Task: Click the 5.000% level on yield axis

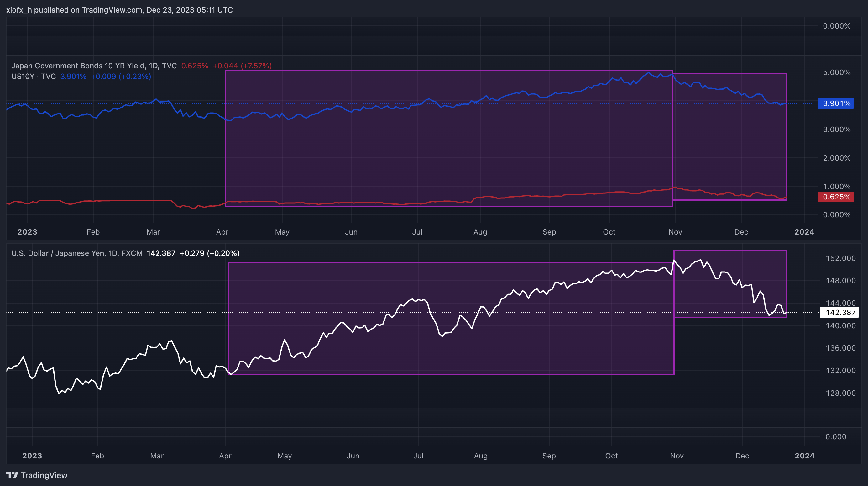Action: 837,72
